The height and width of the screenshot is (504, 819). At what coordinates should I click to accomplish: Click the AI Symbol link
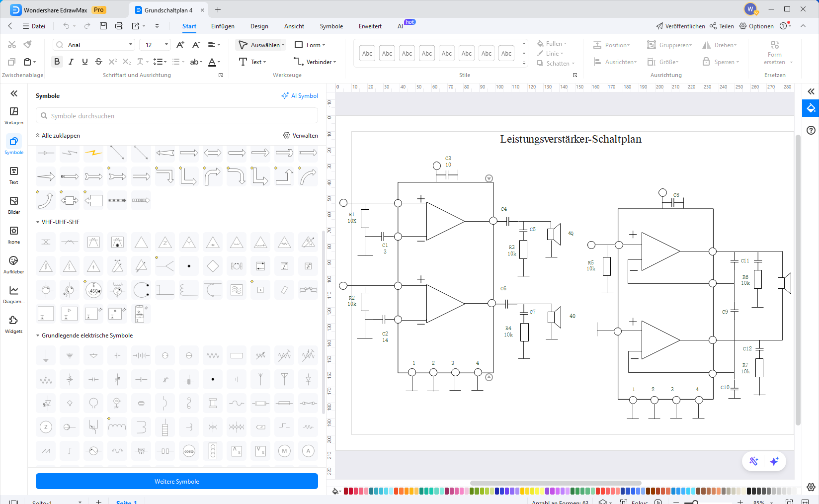300,95
